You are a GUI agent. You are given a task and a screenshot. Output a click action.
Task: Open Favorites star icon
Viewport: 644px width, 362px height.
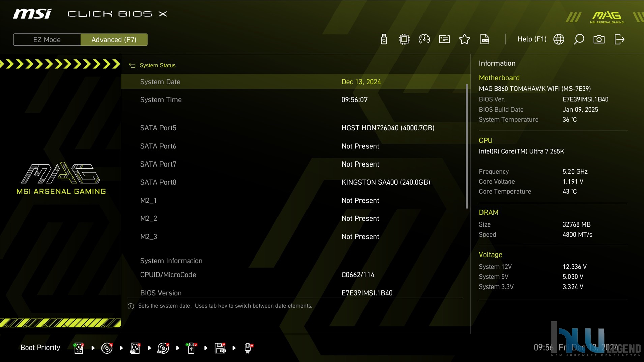click(464, 39)
